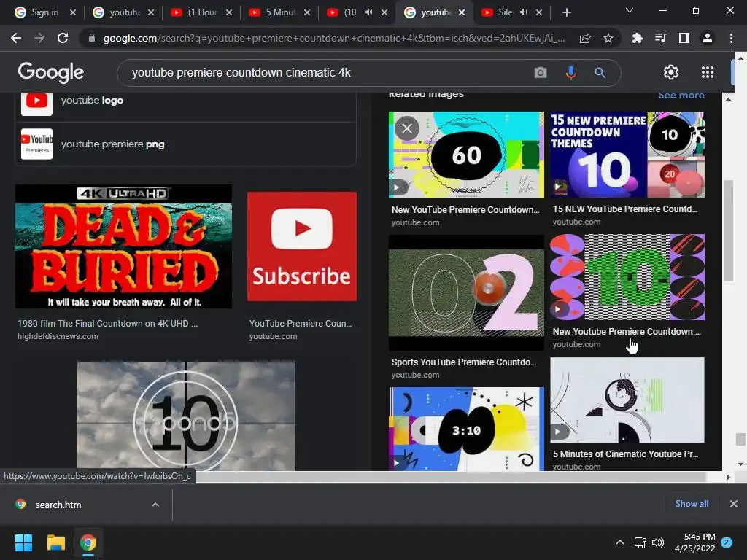
Task: Open the Google apps grid
Action: pyautogui.click(x=708, y=72)
